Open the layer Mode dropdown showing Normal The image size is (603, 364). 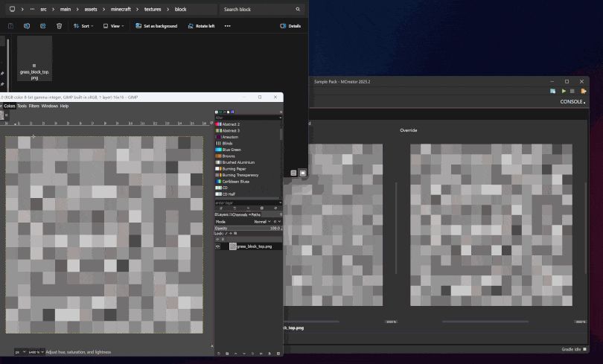pyautogui.click(x=263, y=222)
